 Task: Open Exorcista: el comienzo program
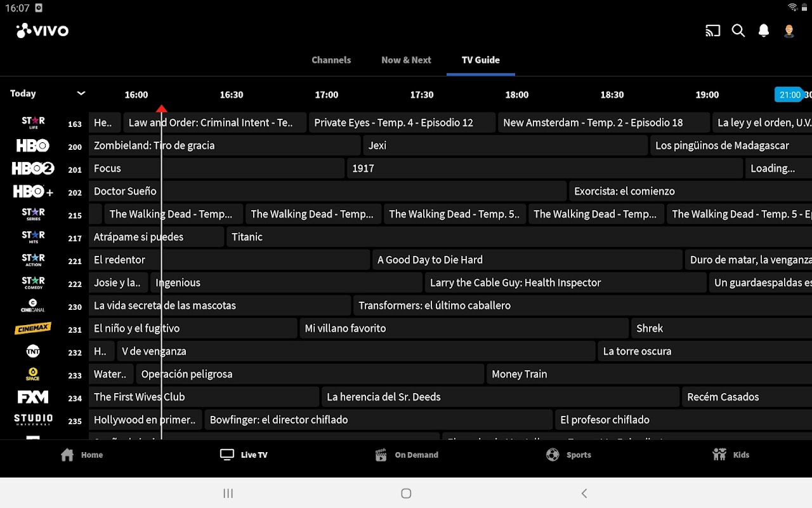[x=690, y=191]
